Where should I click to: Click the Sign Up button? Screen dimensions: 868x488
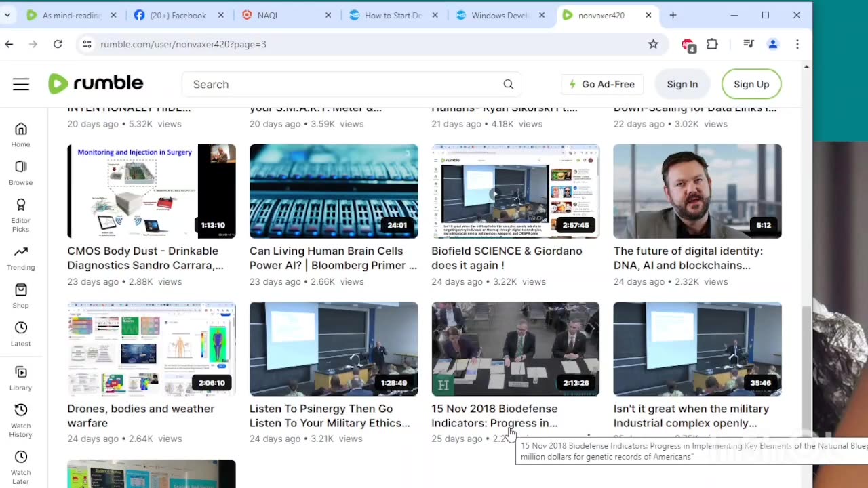751,84
